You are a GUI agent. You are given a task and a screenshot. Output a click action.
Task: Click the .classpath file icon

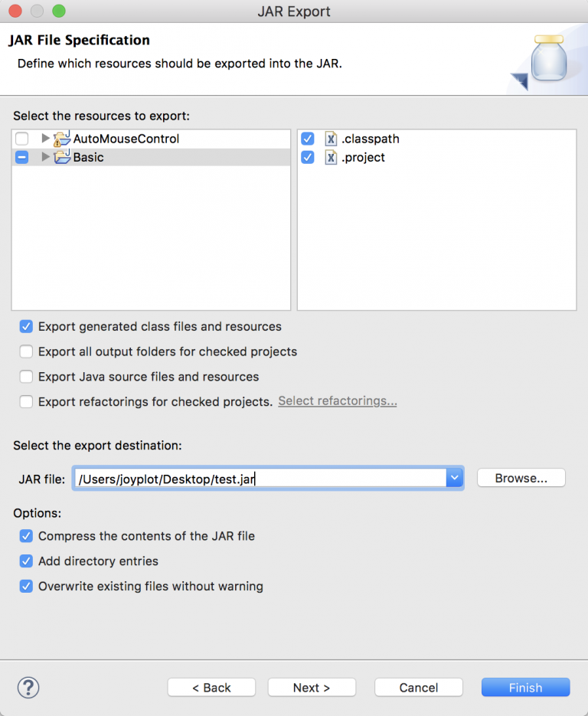[331, 139]
